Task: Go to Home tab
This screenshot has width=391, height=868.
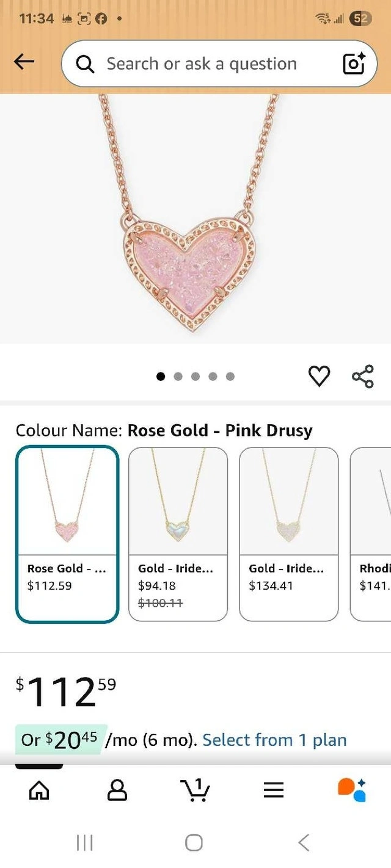Action: pyautogui.click(x=39, y=790)
